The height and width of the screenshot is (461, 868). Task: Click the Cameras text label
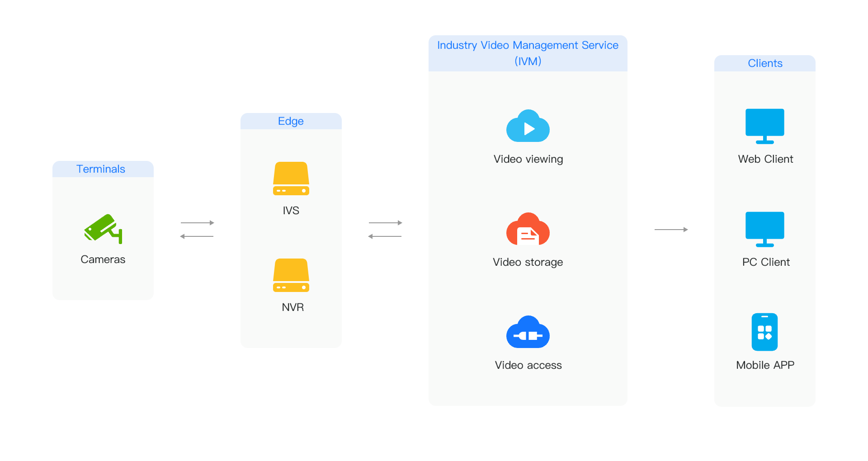click(103, 259)
